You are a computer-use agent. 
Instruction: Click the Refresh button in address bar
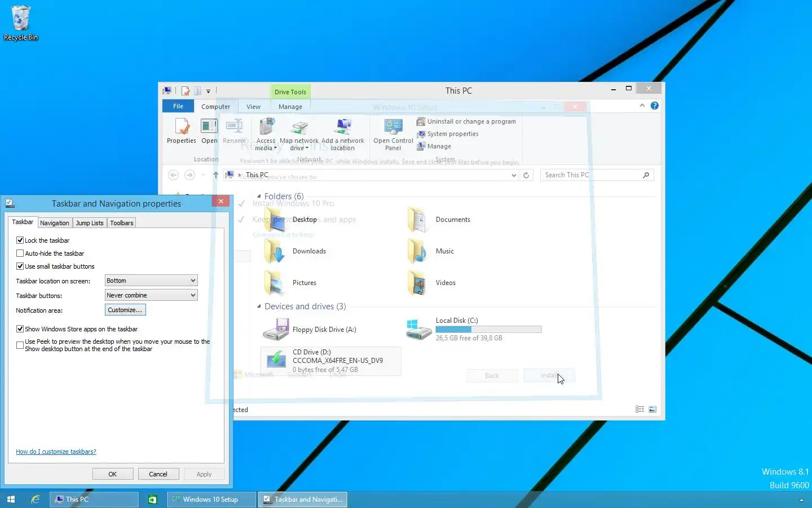[x=526, y=175]
